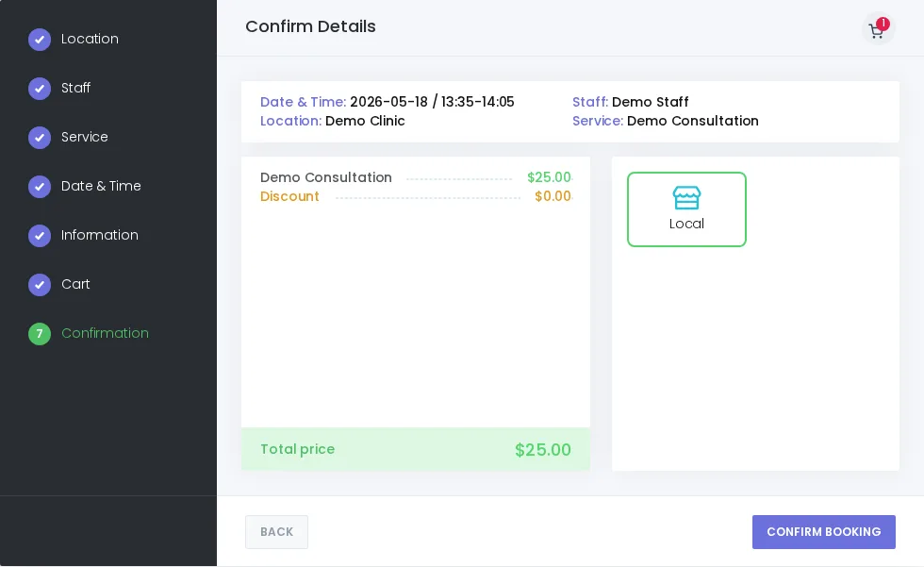Image resolution: width=924 pixels, height=567 pixels.
Task: Click the Date & Time: field label
Action: (303, 102)
